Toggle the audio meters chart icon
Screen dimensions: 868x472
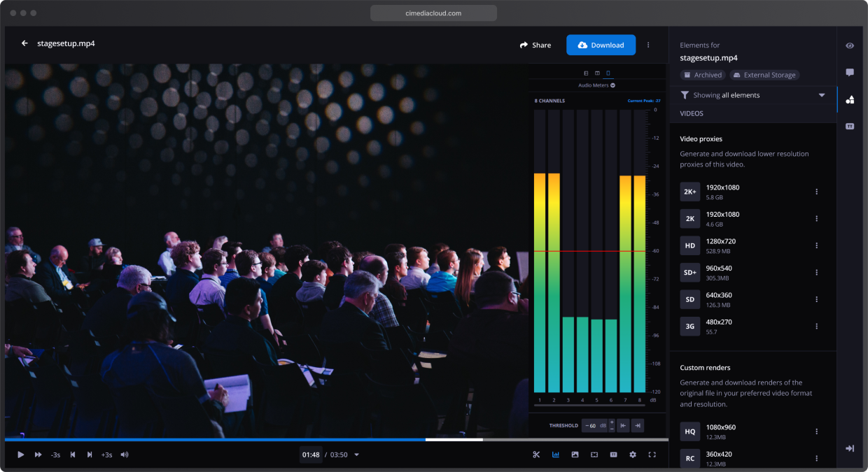556,455
